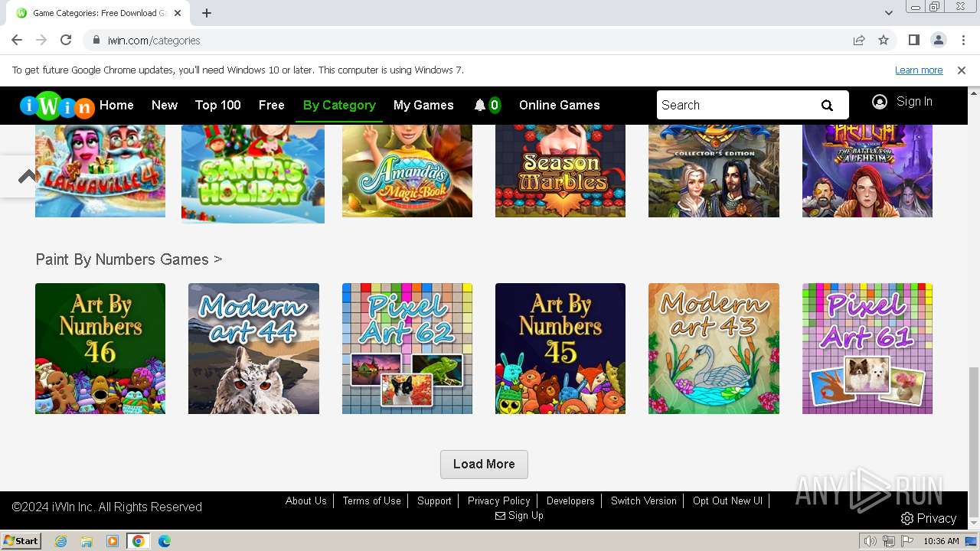Screen dimensions: 980x551
Task: Open the Terms of Use footer link
Action: (x=372, y=501)
